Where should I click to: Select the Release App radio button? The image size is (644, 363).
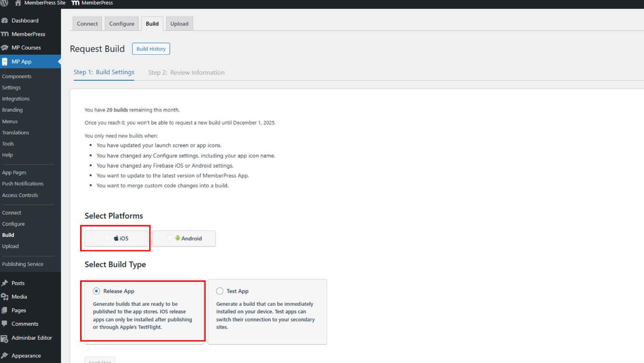click(97, 291)
